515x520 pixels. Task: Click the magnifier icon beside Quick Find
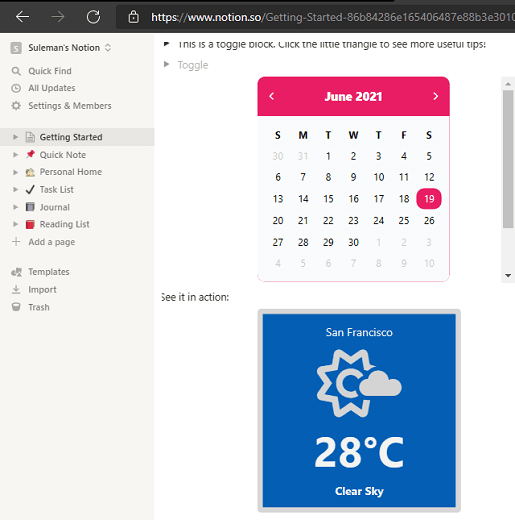click(x=16, y=71)
